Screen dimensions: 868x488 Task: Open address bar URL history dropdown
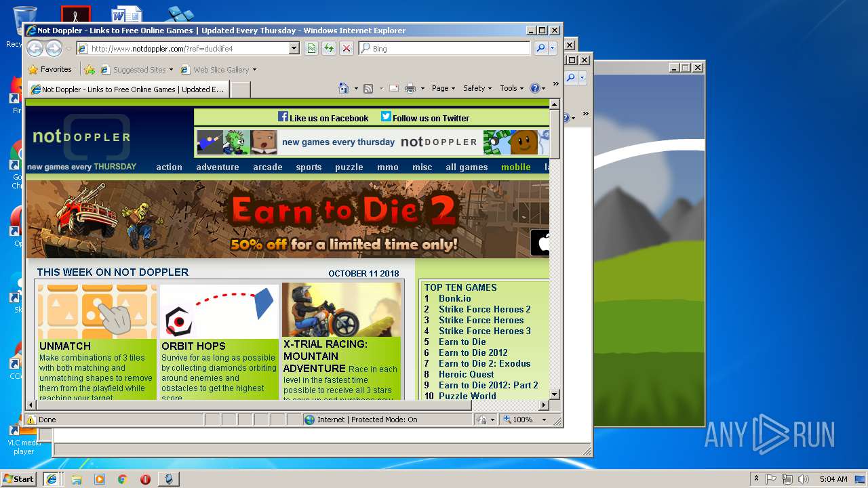[294, 48]
